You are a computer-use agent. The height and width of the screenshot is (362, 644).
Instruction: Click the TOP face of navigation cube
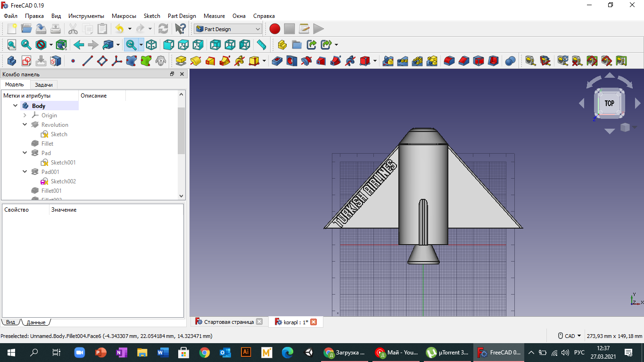(x=610, y=103)
